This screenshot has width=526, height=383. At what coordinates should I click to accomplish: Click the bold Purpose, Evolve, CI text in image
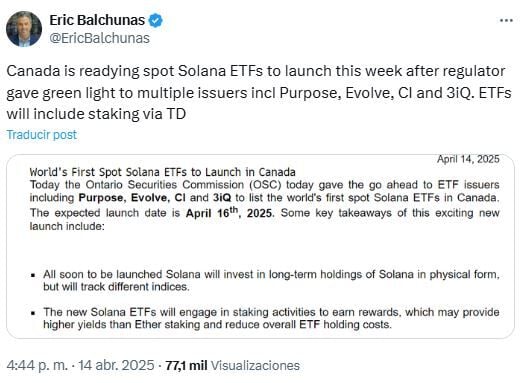[x=132, y=198]
